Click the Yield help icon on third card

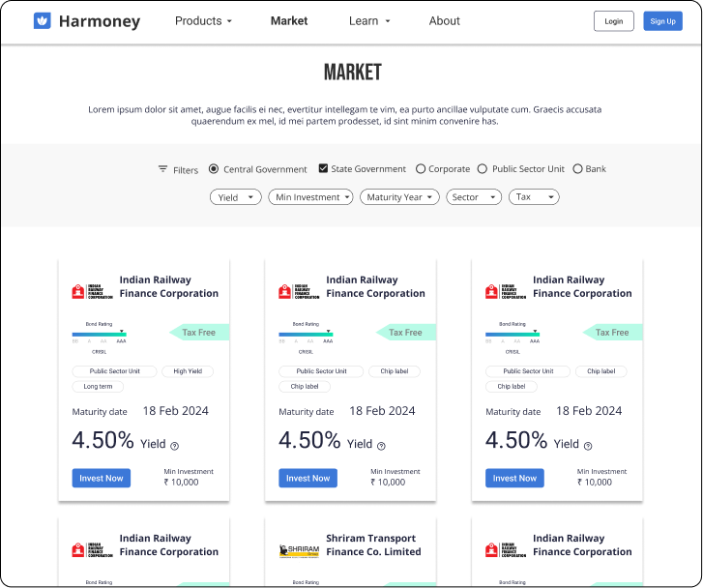tap(588, 446)
